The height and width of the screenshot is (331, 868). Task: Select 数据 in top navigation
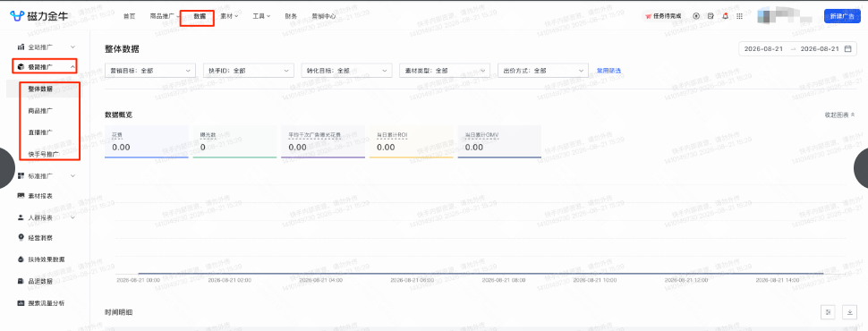(200, 17)
